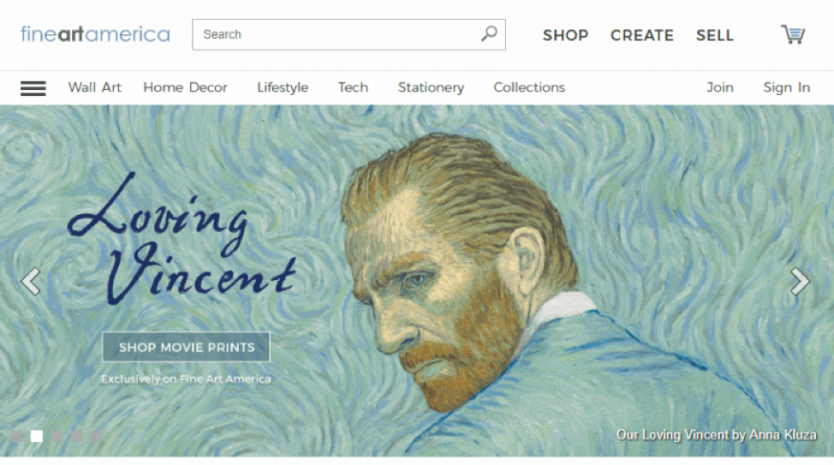This screenshot has height=465, width=834.
Task: Open the shopping cart
Action: [793, 35]
